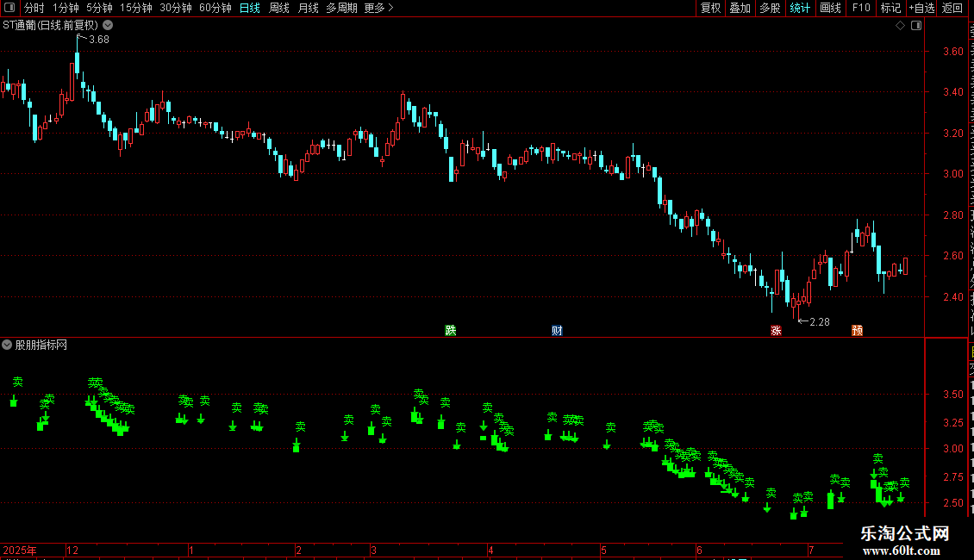The image size is (974, 560).
Task: Switch to 日线 daily chart
Action: pos(250,8)
